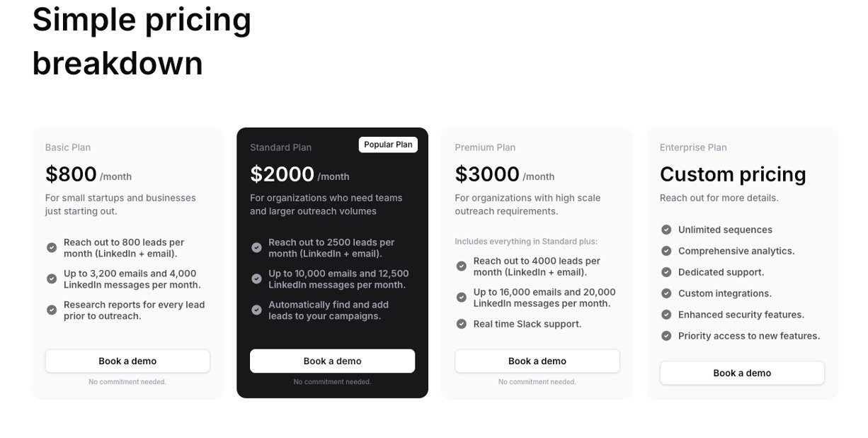Click checkmark icon next to "Research reports for every lead"
Image resolution: width=868 pixels, height=438 pixels.
click(52, 310)
